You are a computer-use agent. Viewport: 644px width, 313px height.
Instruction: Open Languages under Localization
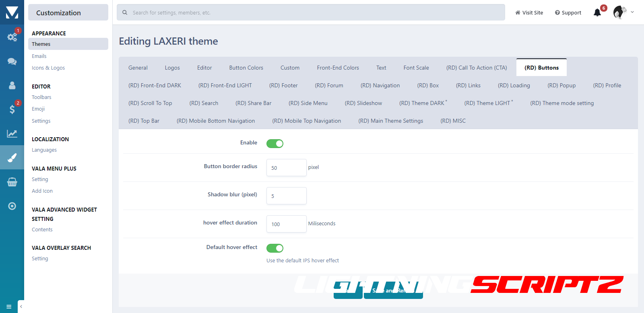pyautogui.click(x=44, y=150)
